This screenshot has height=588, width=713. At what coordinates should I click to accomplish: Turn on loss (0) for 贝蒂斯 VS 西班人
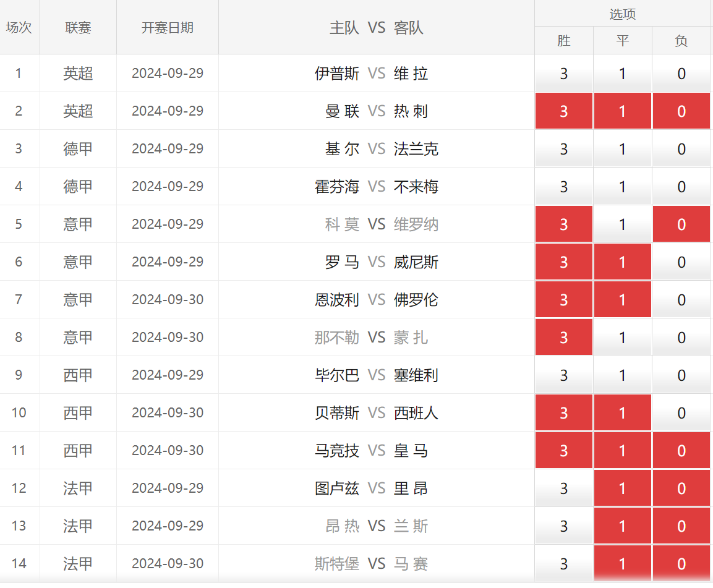681,413
